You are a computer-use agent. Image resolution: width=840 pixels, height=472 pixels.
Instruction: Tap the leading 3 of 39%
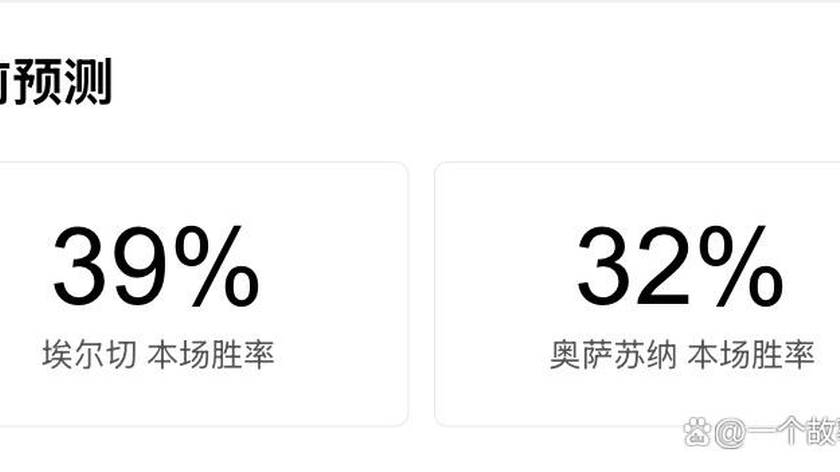click(x=82, y=267)
